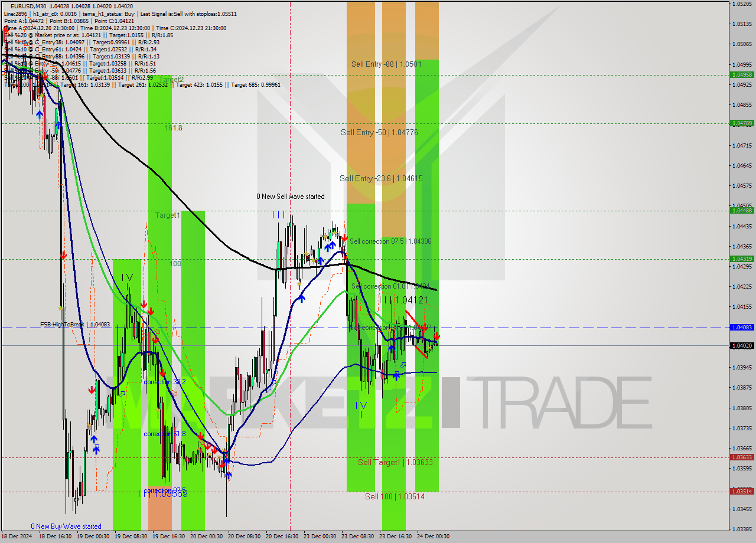Image resolution: width=756 pixels, height=543 pixels.
Task: Select the 'Sell 100 | 1.03514' label
Action: 395,496
